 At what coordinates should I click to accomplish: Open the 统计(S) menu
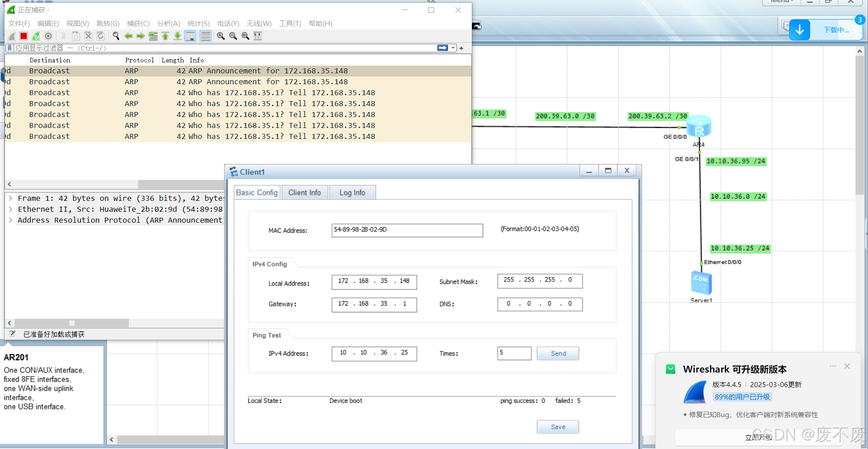(199, 24)
